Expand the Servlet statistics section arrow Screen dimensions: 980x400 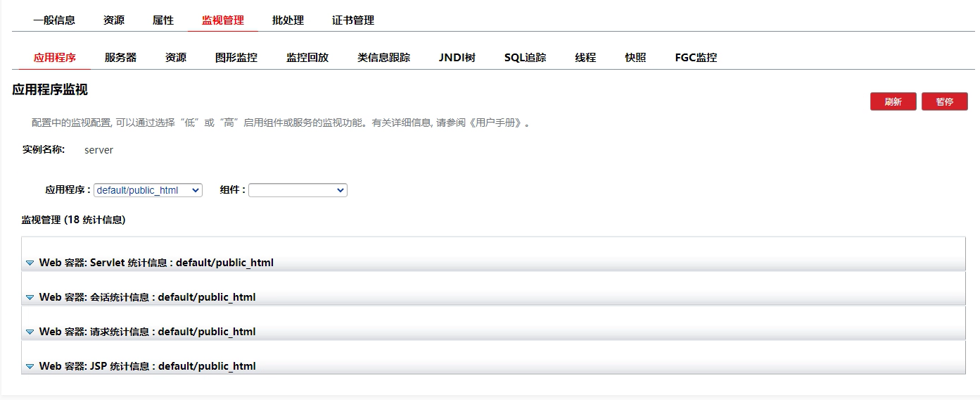(30, 263)
